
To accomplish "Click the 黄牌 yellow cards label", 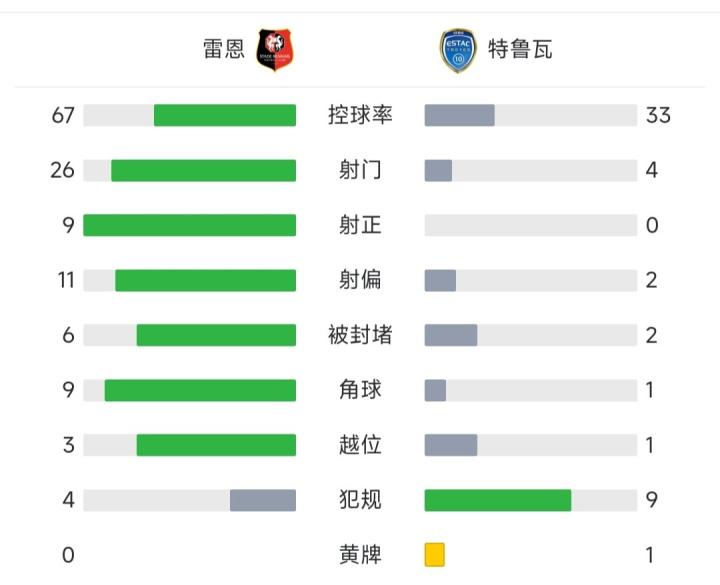I will tap(360, 554).
